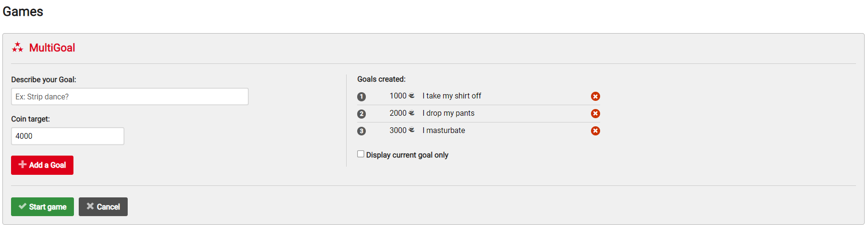868x231 pixels.
Task: Focus the Describe your Goal field
Action: click(x=130, y=97)
